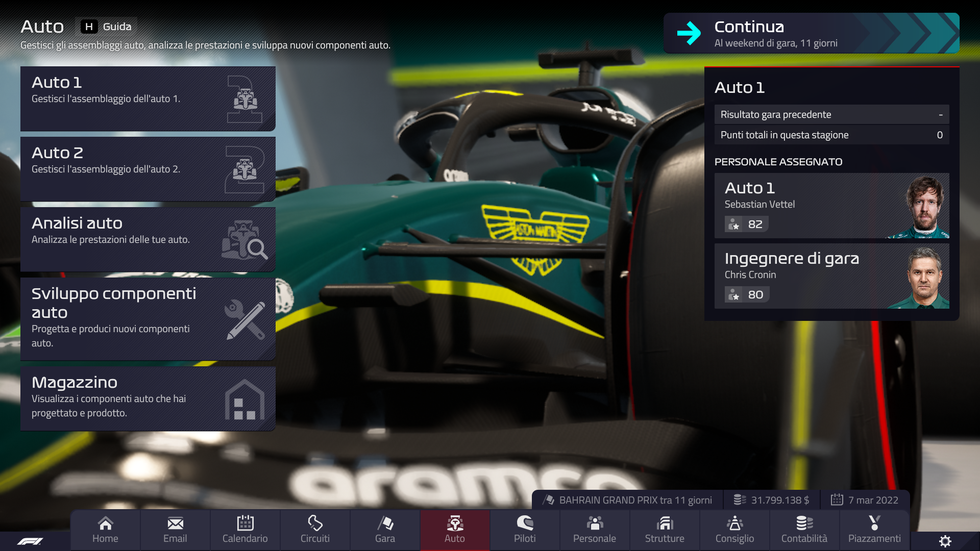Image resolution: width=980 pixels, height=551 pixels.
Task: Open settings gear icon
Action: [x=945, y=541]
